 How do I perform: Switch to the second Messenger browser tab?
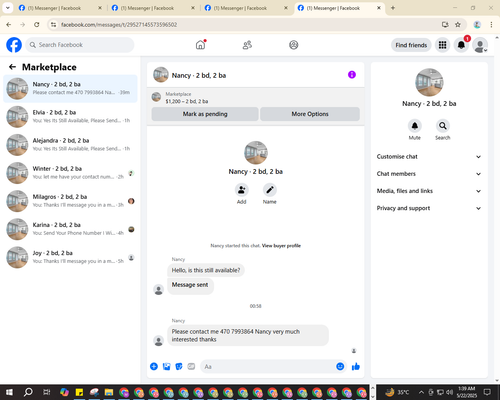point(153,8)
